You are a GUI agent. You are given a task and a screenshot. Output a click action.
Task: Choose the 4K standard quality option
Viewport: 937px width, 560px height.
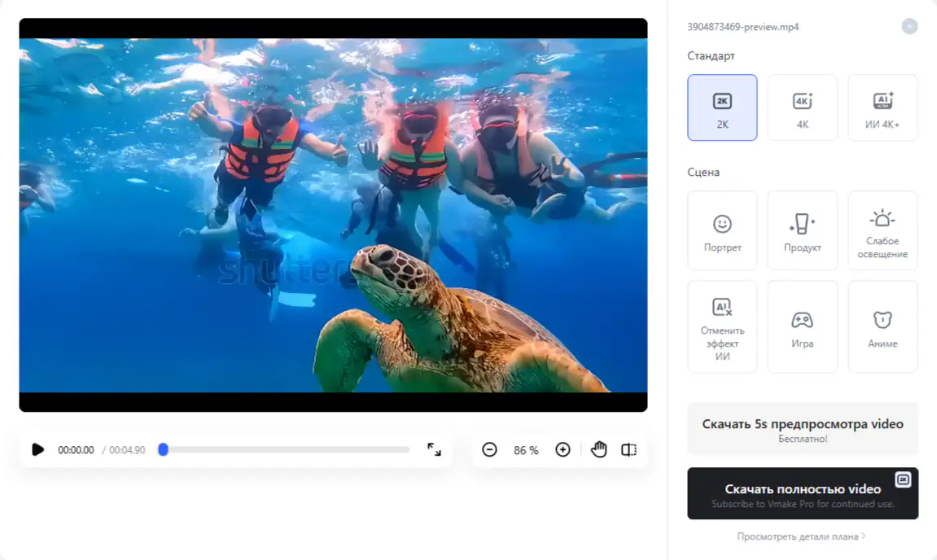[803, 107]
